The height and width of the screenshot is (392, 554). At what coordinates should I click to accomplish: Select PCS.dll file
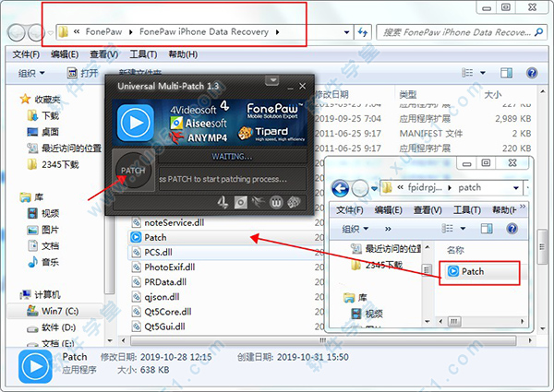pyautogui.click(x=158, y=253)
